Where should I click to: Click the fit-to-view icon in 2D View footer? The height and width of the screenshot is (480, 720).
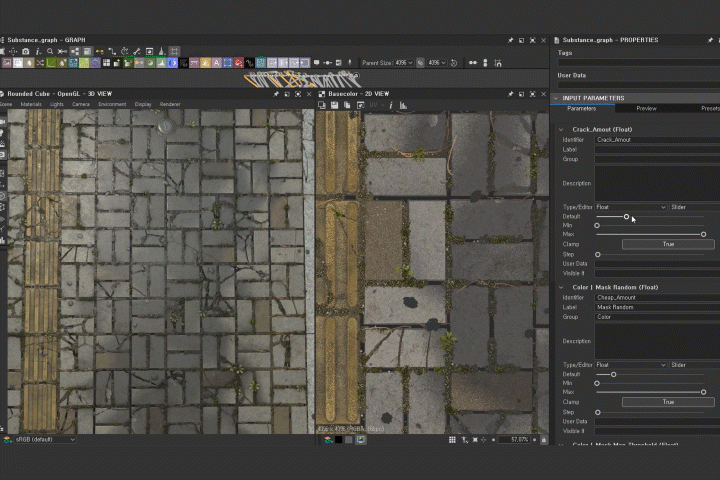(x=475, y=440)
